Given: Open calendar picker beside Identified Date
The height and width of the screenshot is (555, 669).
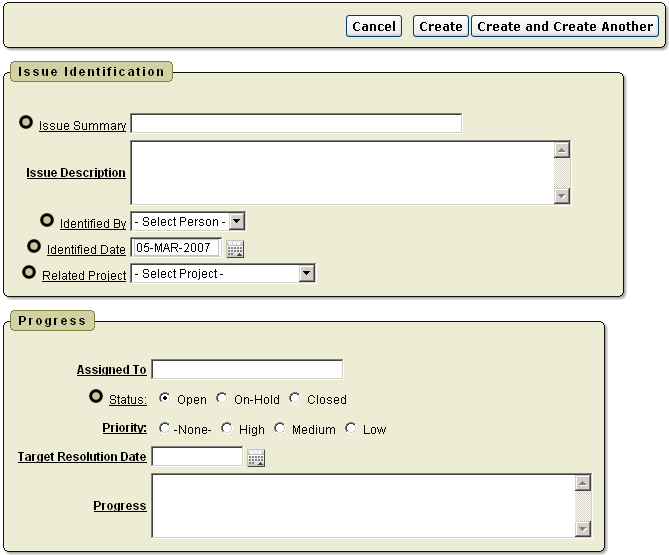Looking at the screenshot, I should (235, 249).
